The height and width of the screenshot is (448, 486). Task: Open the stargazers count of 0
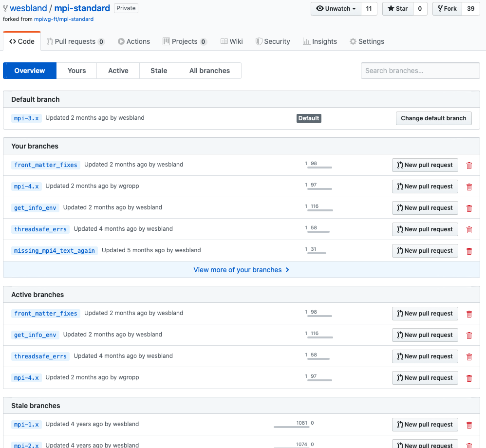tap(420, 9)
